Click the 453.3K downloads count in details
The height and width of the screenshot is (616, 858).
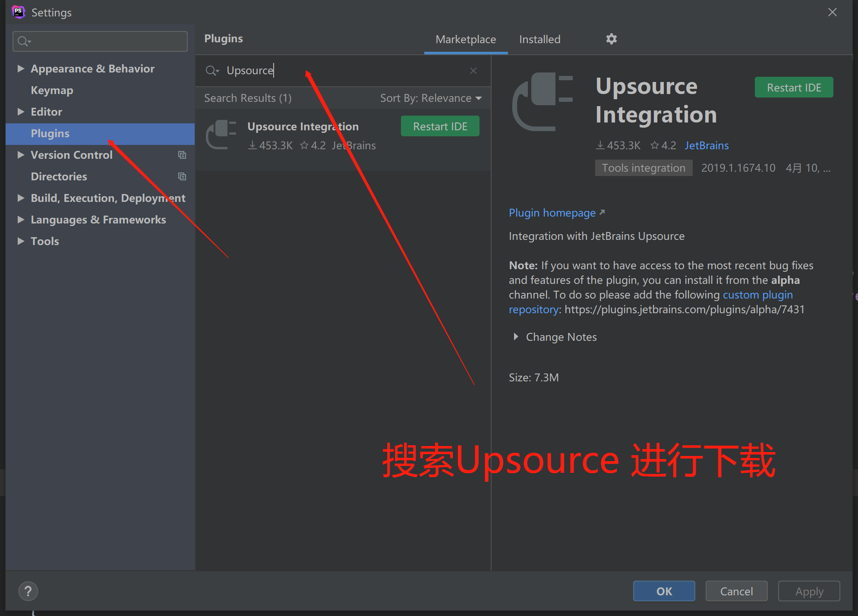tap(618, 146)
